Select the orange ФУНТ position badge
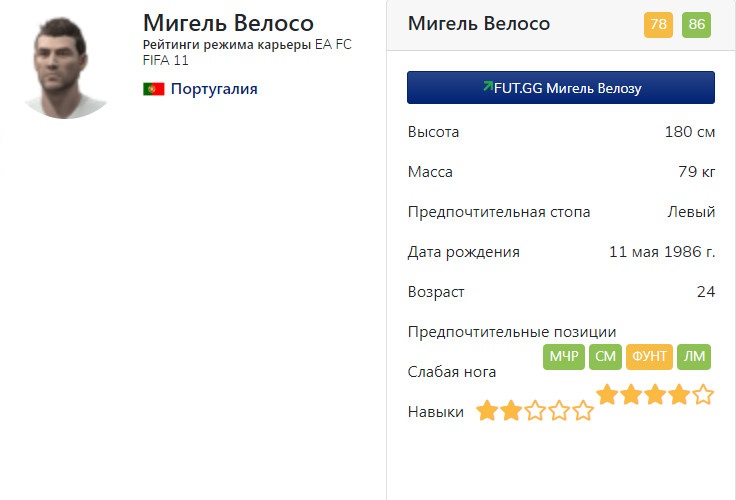The image size is (736, 500). coord(649,357)
